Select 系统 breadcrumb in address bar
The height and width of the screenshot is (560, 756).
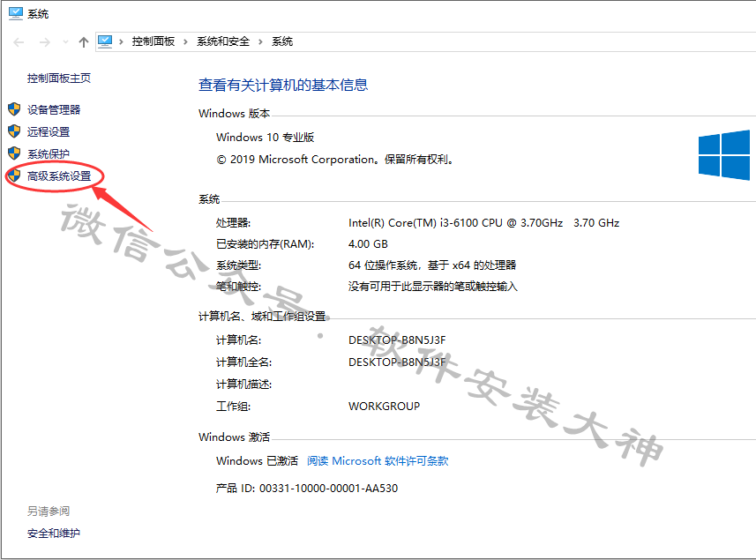coord(282,41)
